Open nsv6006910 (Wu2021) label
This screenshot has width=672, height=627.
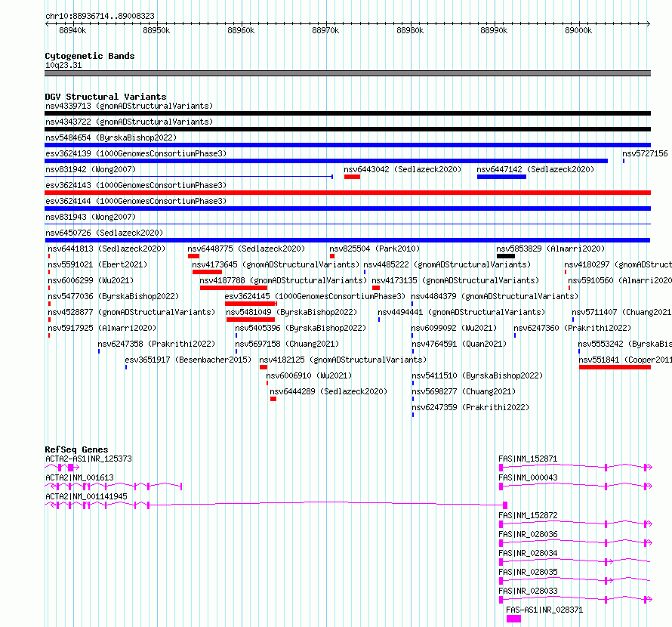pyautogui.click(x=309, y=375)
